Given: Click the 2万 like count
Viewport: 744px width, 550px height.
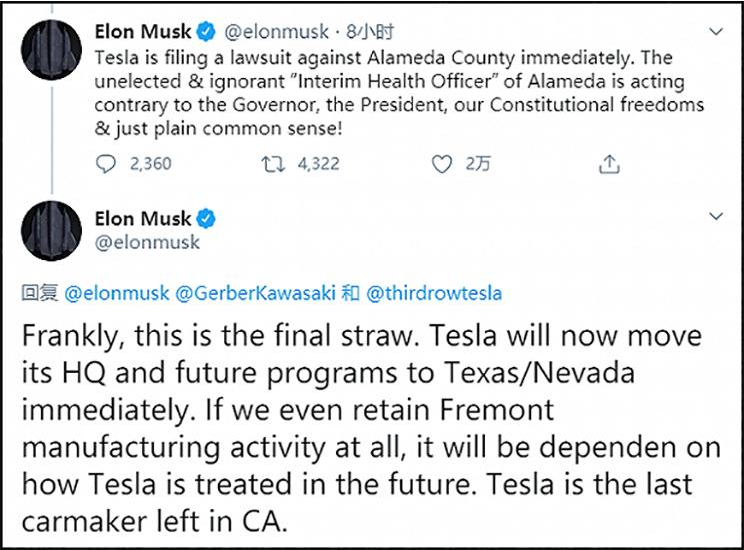Looking at the screenshot, I should pos(478,164).
